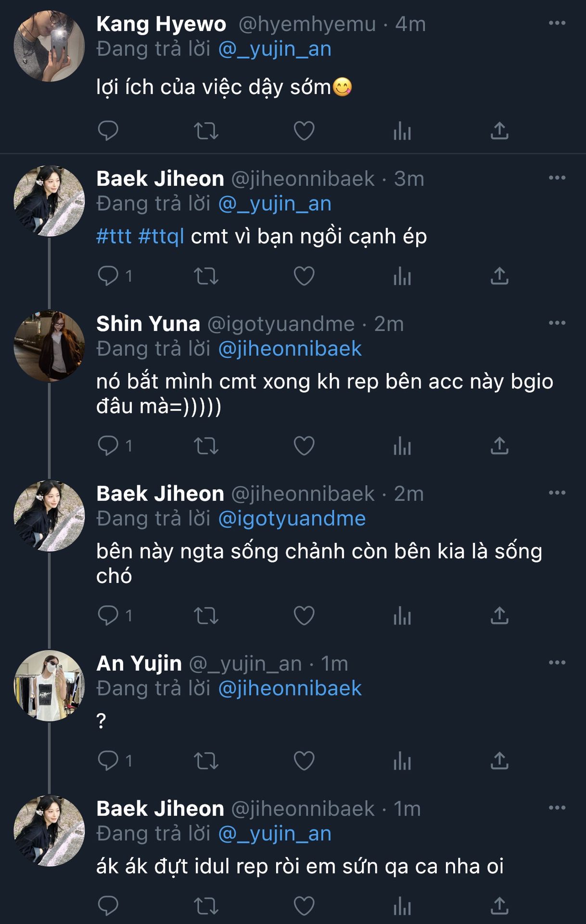The image size is (586, 924).
Task: Open the #ttt hashtag
Action: (x=114, y=236)
